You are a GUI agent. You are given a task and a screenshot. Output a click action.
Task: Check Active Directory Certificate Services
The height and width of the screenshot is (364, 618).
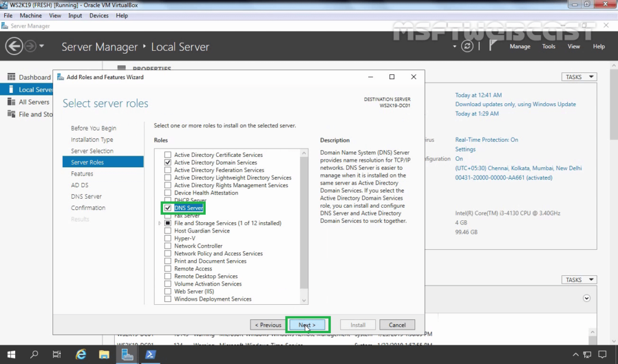pyautogui.click(x=168, y=155)
